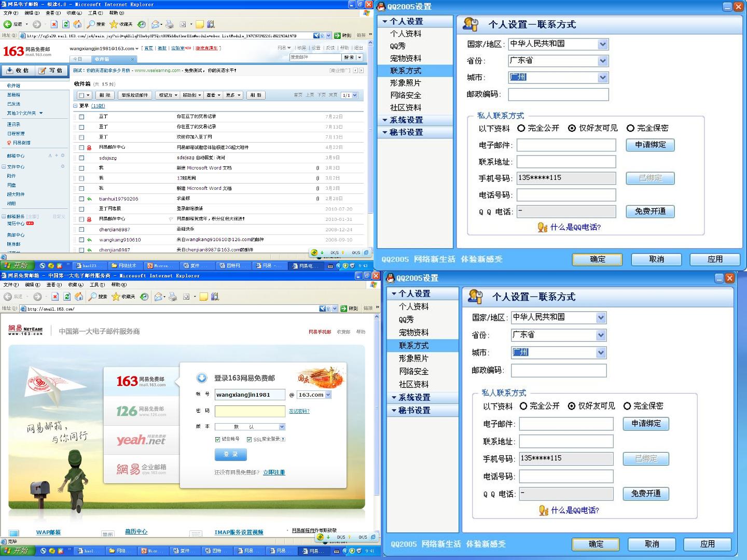Open the History icon in the inbox IE toolbar
The image size is (747, 560).
(142, 24)
